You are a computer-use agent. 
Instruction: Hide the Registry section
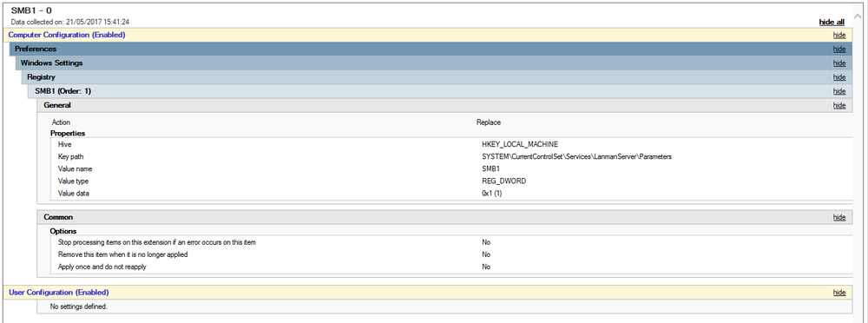pos(839,77)
